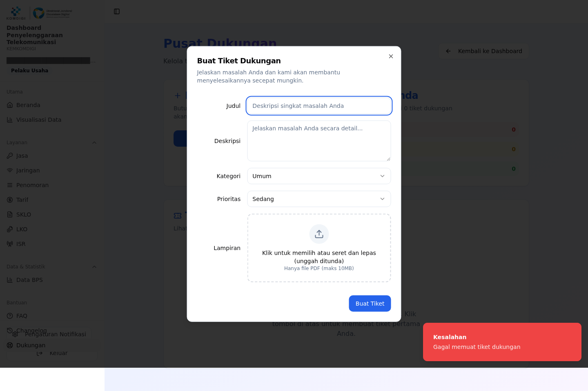Click the Dukungan lifebuoy icon
Image resolution: width=588 pixels, height=391 pixels.
(x=10, y=345)
